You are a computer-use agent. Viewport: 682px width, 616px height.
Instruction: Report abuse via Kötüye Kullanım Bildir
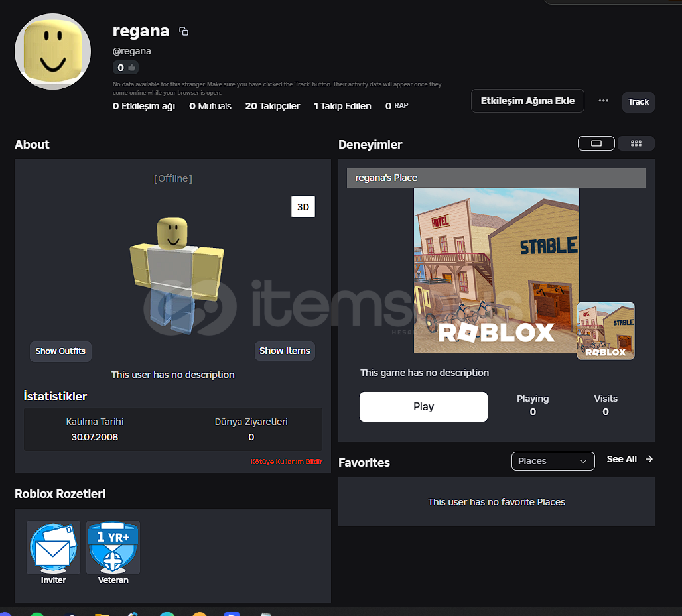[286, 462]
